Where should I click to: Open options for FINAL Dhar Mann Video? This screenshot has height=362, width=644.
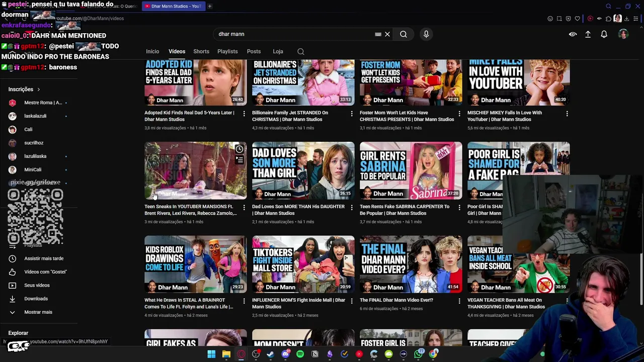pyautogui.click(x=459, y=301)
